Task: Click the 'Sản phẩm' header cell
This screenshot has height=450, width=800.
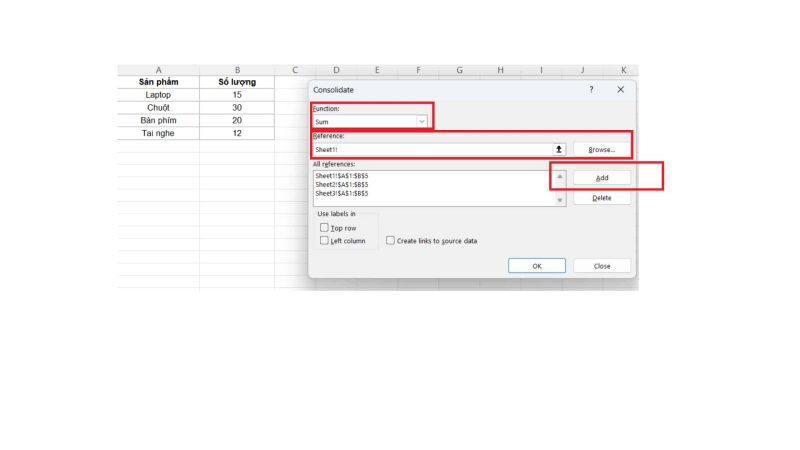Action: (158, 82)
